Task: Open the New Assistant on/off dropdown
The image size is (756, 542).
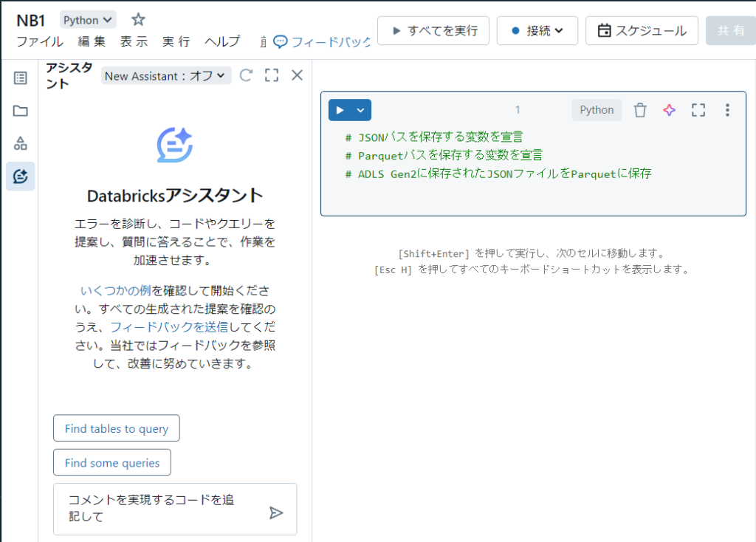Action: [166, 76]
